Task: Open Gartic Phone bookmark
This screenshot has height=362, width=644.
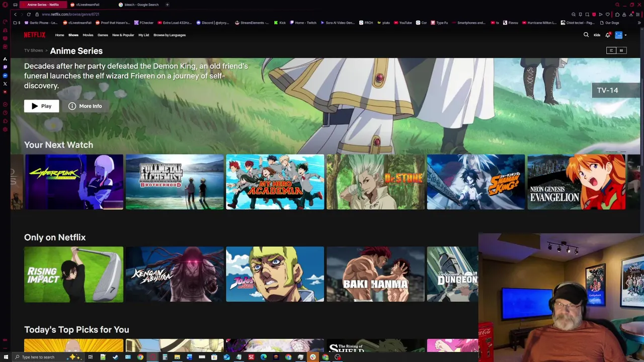Action: coord(41,23)
